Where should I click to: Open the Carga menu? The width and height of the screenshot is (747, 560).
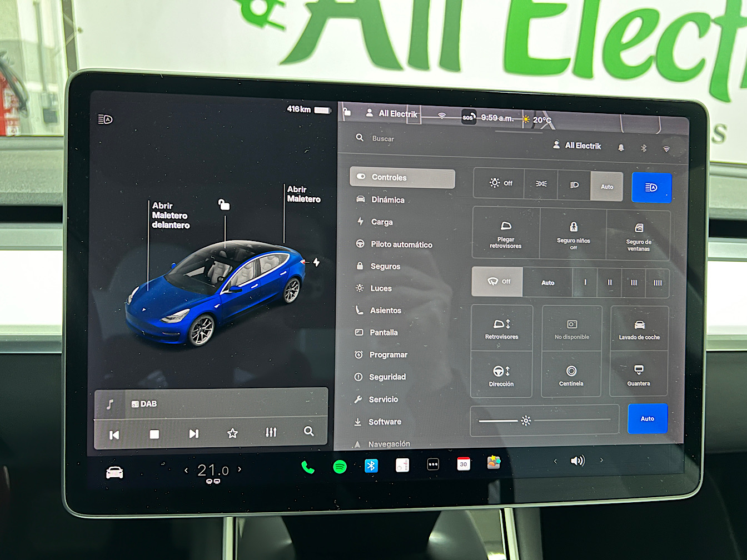382,222
